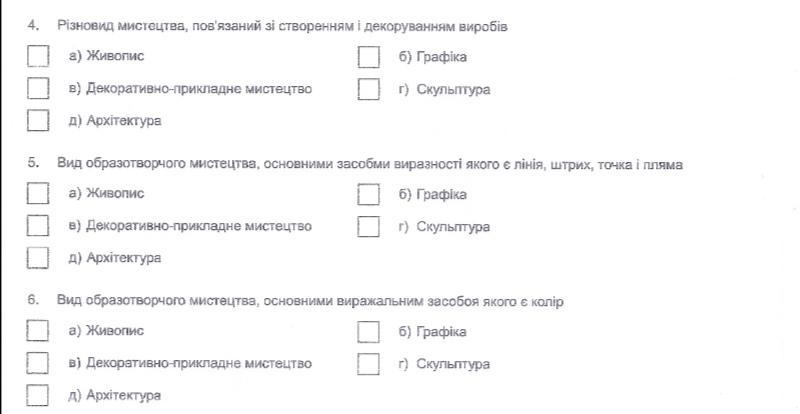800x414 pixels.
Task: Mark the Скульптура checkbox in question 6
Action: [368, 364]
